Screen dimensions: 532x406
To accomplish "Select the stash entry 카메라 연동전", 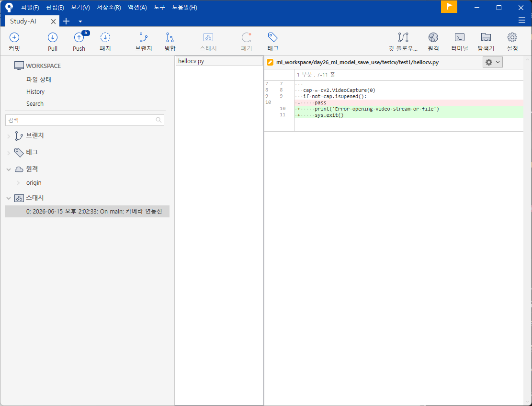I will [87, 211].
